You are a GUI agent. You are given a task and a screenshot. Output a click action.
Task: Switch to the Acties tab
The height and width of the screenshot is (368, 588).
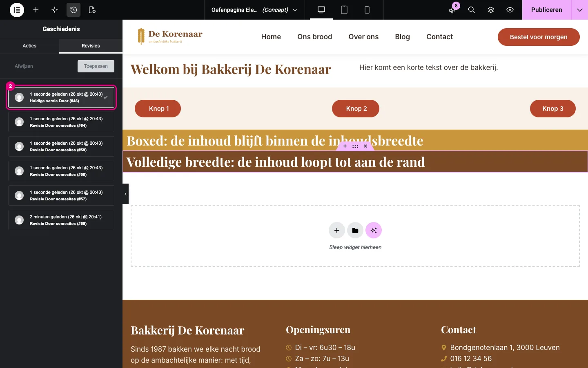pos(29,46)
